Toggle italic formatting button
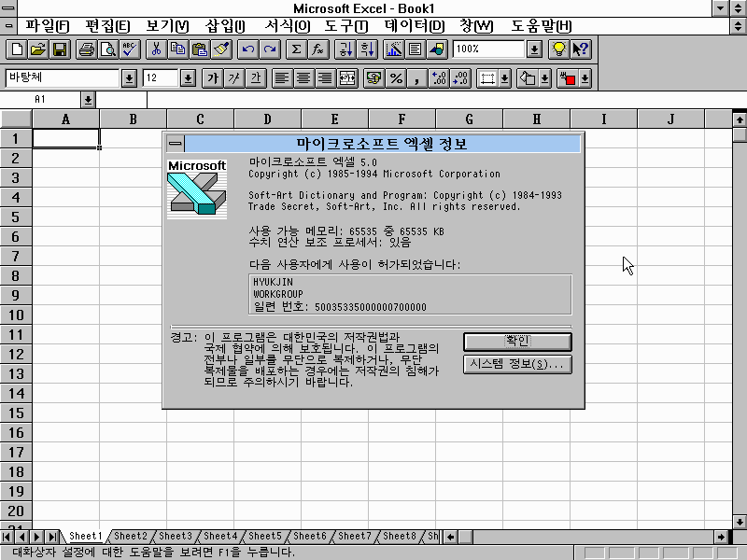 click(234, 78)
